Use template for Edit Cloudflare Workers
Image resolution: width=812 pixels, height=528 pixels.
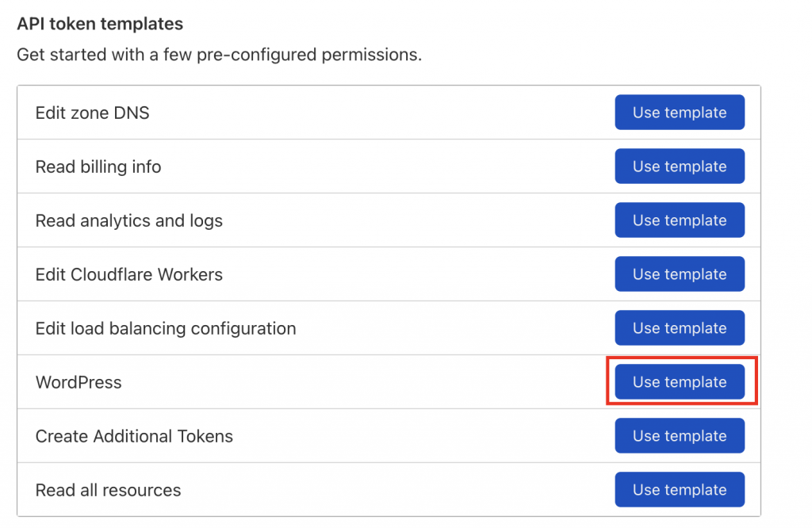[x=679, y=274]
